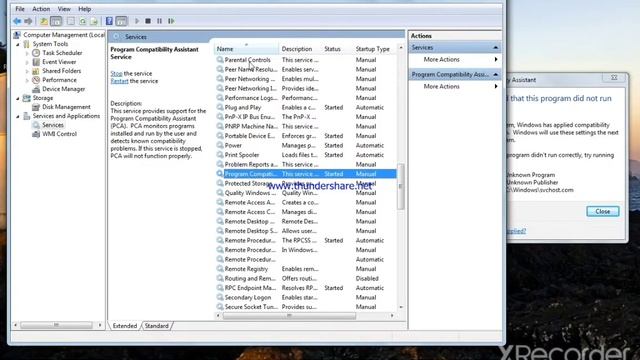Screen dimensions: 640x360
Task: Collapse the Program Compatibility Ass... actions section
Action: (496, 74)
